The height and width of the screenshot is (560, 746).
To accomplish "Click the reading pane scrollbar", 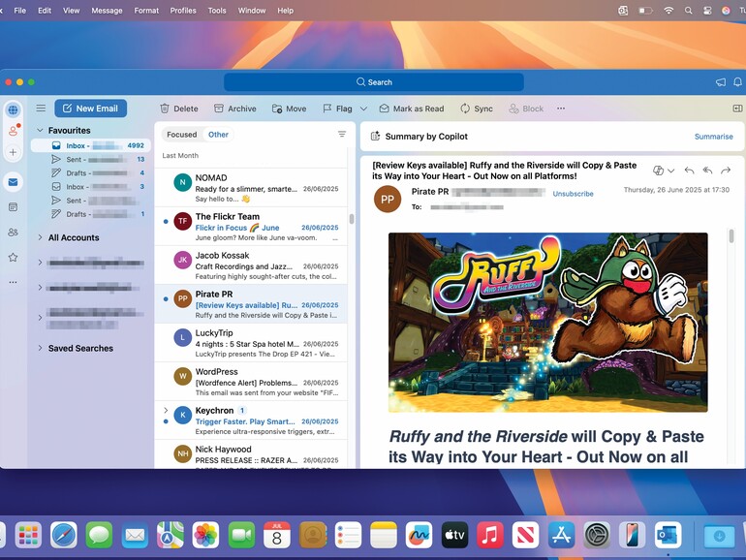I will 731,235.
